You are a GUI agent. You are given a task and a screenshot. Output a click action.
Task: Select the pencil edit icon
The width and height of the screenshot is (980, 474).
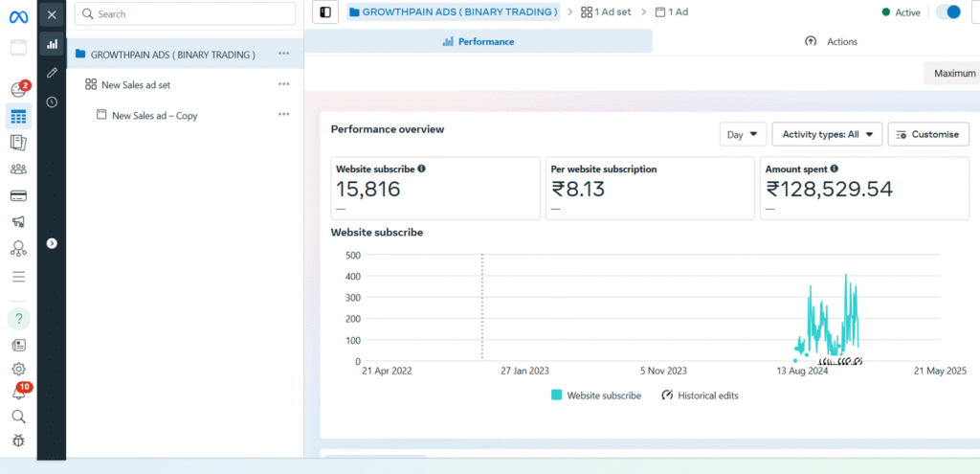click(x=52, y=73)
